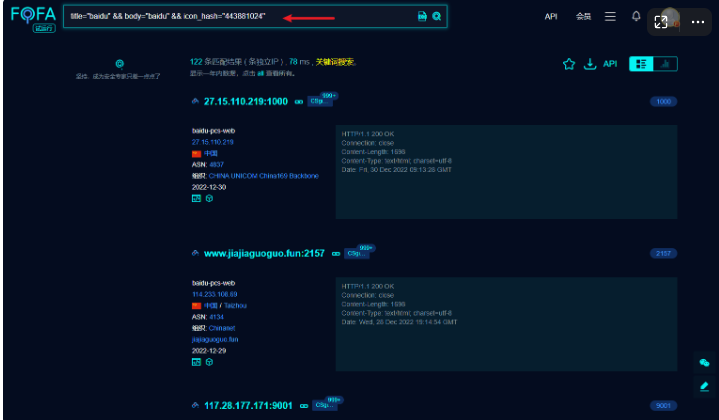719x420 pixels.
Task: Open the FOFA logo home link
Action: pos(33,15)
